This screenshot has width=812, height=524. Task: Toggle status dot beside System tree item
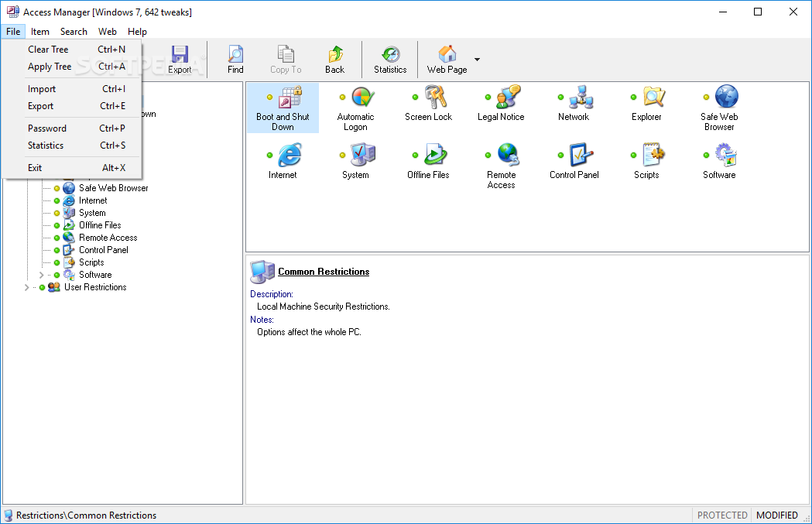57,214
